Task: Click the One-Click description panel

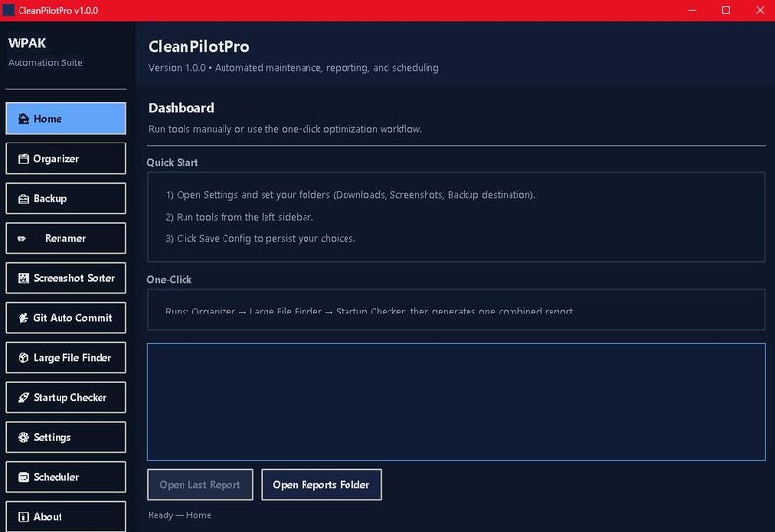Action: coord(456,309)
